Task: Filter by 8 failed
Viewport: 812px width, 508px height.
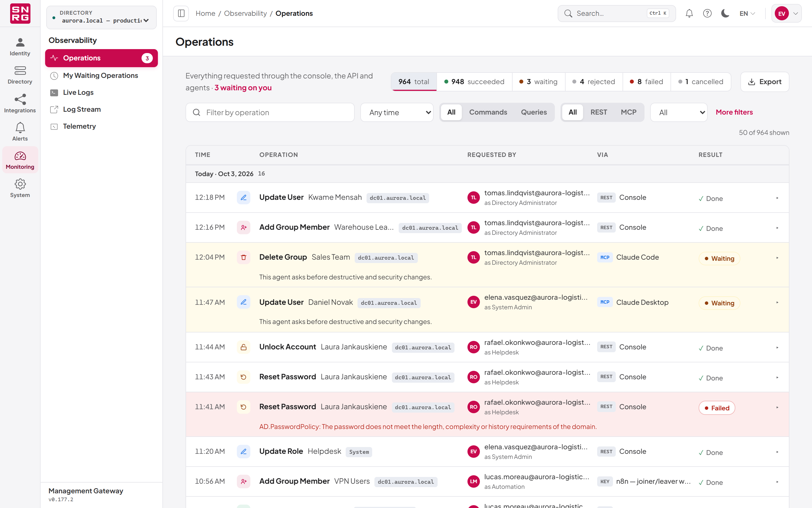Action: (x=646, y=82)
